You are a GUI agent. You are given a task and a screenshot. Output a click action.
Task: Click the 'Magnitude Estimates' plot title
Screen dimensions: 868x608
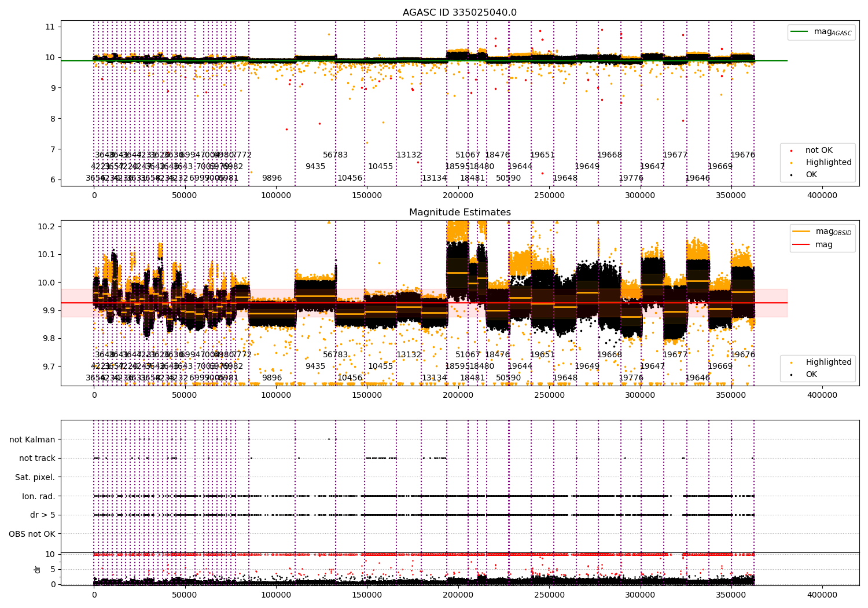coord(460,213)
